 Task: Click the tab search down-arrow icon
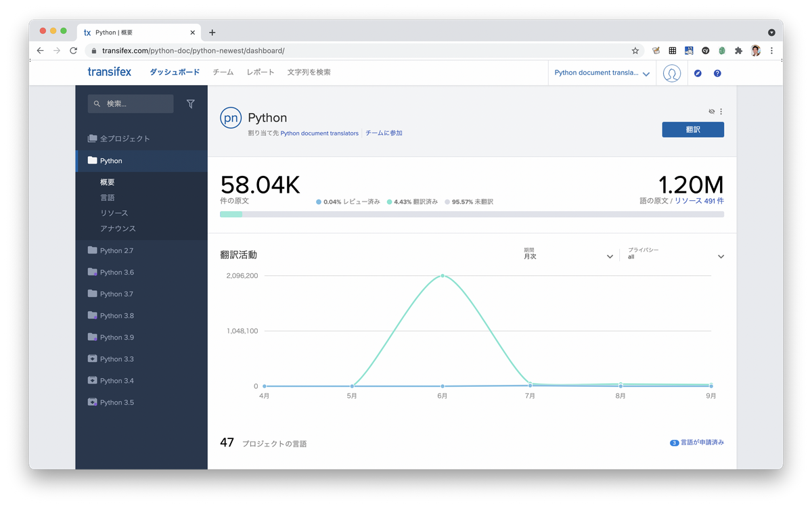(x=771, y=32)
